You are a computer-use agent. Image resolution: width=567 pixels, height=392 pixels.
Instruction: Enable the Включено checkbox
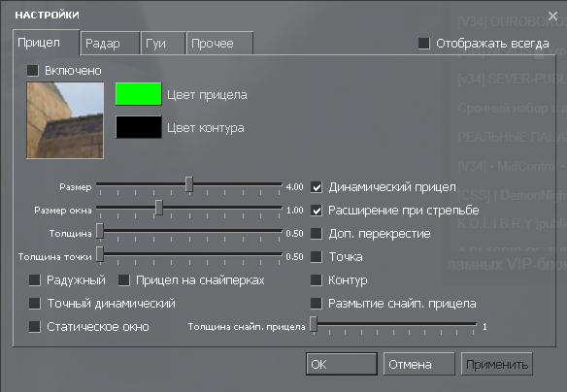33,71
